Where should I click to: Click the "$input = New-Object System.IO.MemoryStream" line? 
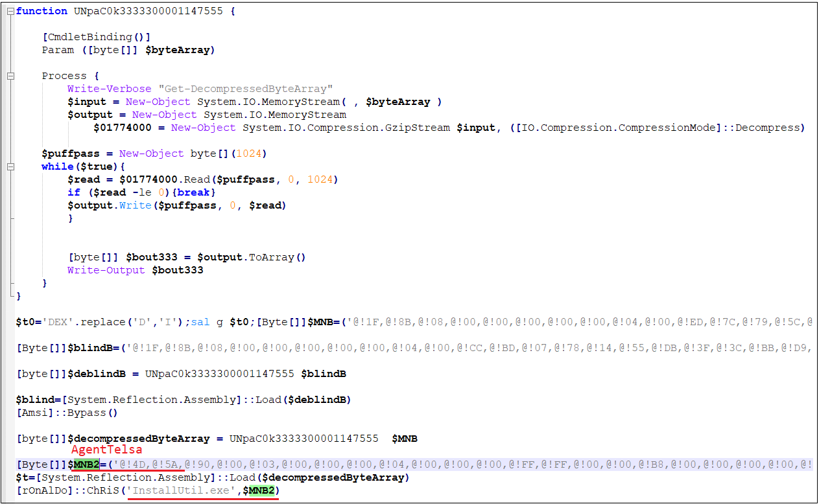coord(255,102)
